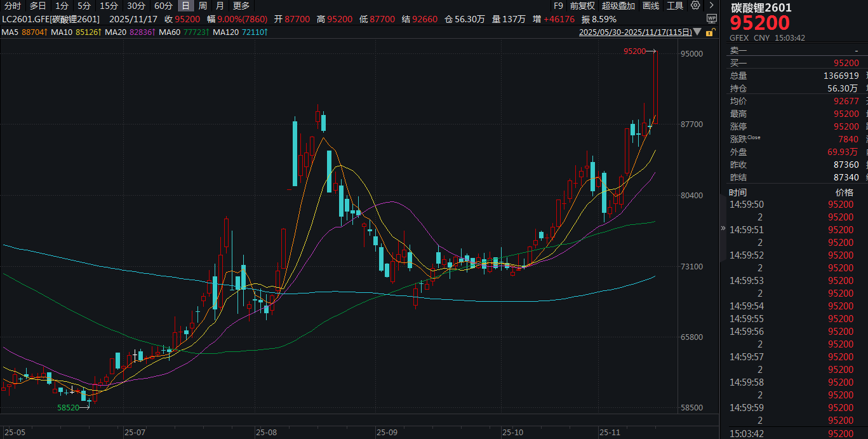Click the 前复权 adjustment button
This screenshot has height=439, width=868.
(582, 6)
